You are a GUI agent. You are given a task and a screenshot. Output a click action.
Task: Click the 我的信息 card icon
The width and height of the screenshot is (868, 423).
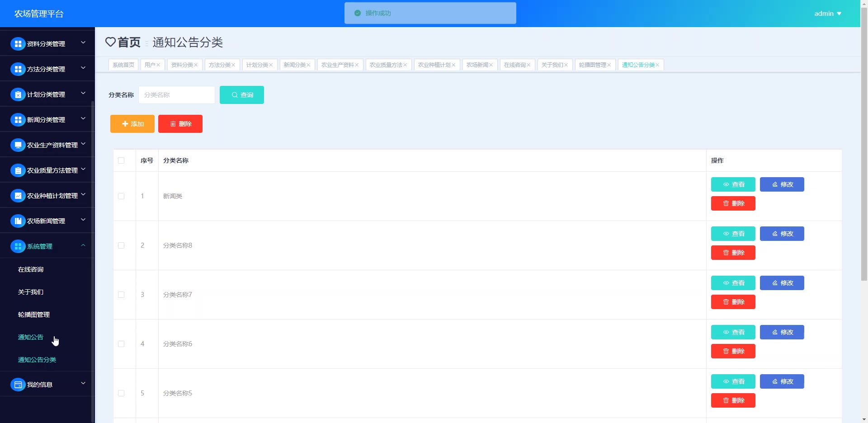tap(18, 385)
